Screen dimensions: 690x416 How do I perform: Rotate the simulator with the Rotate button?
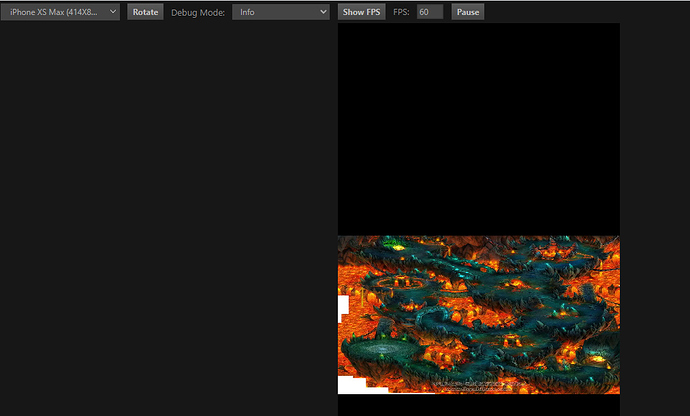pyautogui.click(x=145, y=12)
